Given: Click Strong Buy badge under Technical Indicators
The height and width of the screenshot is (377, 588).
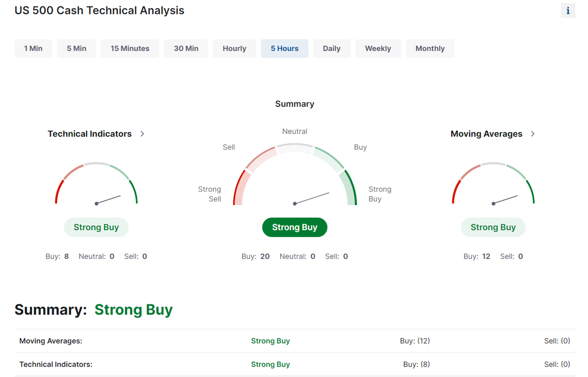Looking at the screenshot, I should (96, 227).
